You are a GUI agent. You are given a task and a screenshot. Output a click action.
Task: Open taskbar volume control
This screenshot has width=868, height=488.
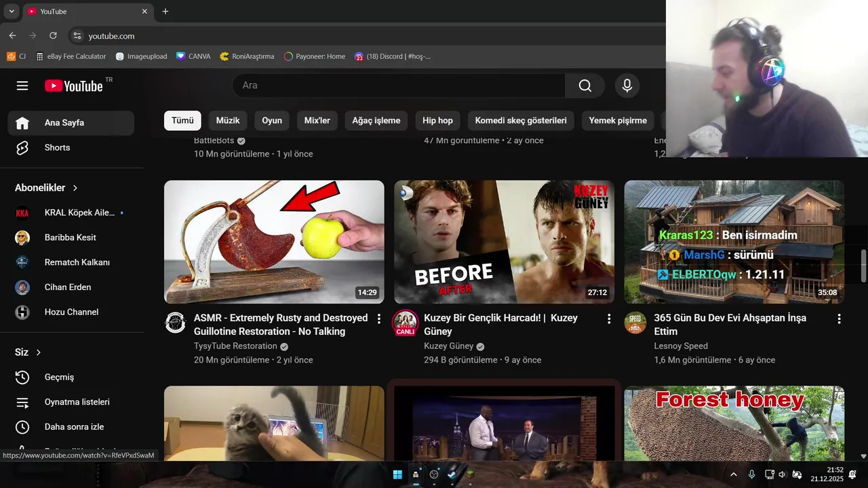(x=782, y=474)
